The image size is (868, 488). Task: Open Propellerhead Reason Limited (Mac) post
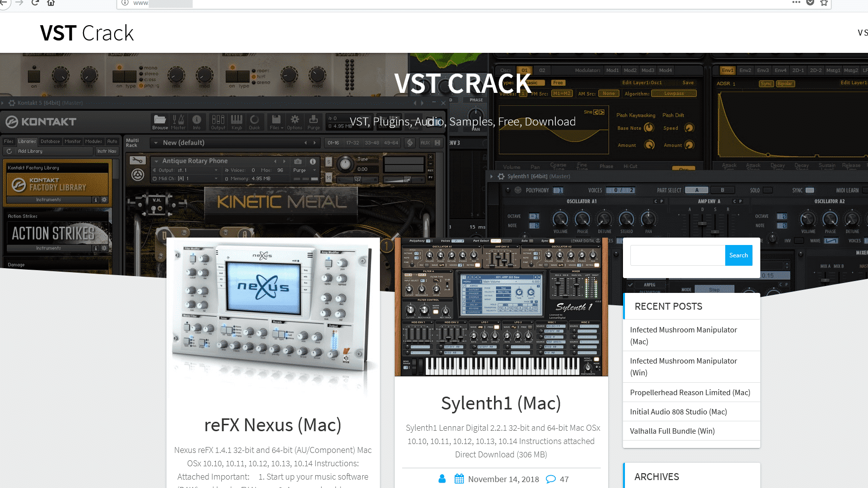[x=690, y=392]
